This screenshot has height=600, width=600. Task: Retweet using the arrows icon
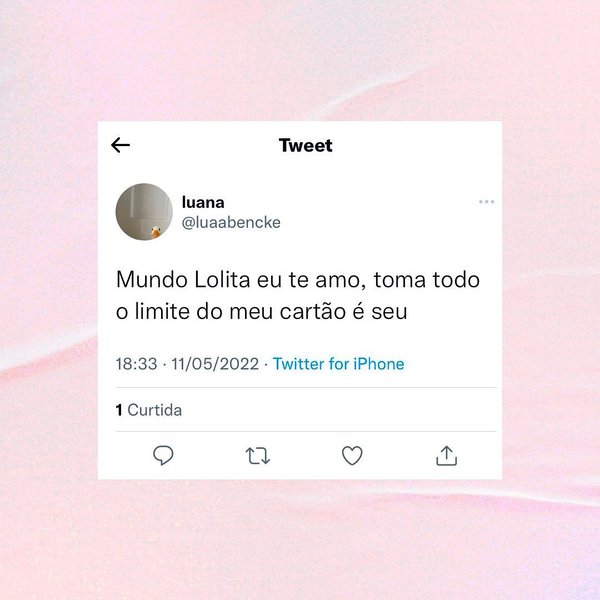pyautogui.click(x=258, y=456)
